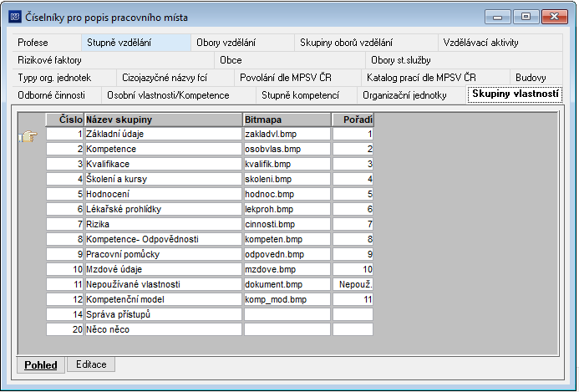
Task: Select the kvalifik.bmp bitmap cell
Action: pos(287,164)
